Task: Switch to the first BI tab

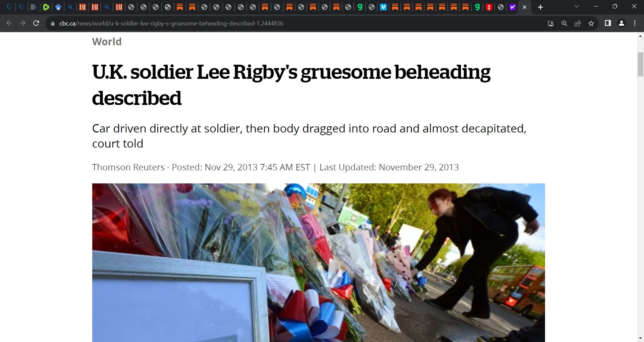Action: [x=83, y=7]
